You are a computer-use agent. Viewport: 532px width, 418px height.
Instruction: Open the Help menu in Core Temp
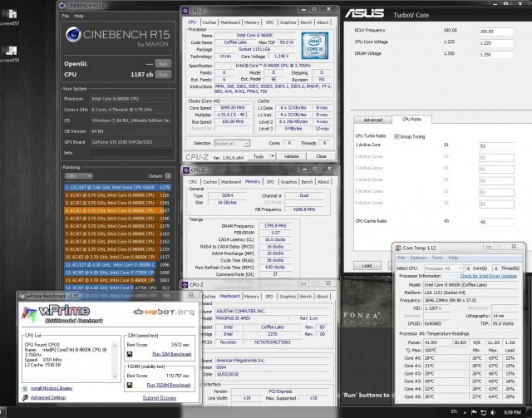[x=453, y=258]
